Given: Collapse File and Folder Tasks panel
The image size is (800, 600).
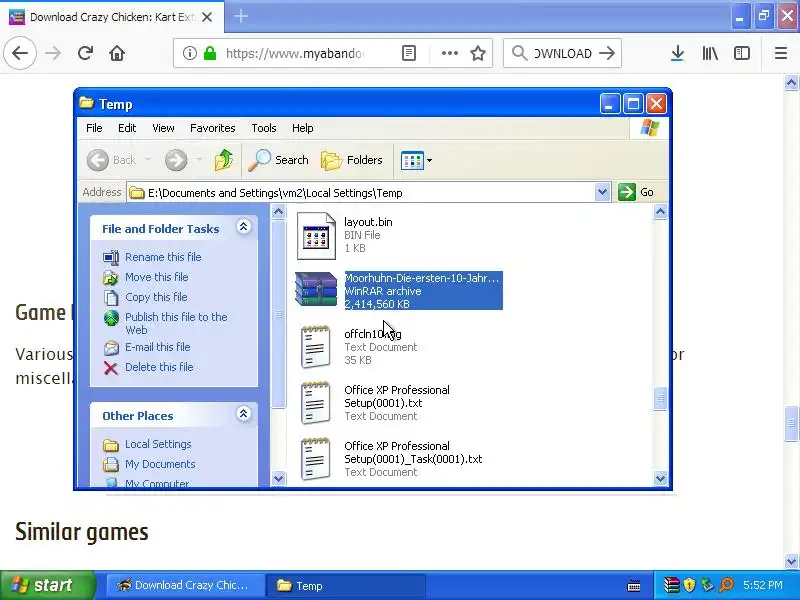Looking at the screenshot, I should (243, 227).
